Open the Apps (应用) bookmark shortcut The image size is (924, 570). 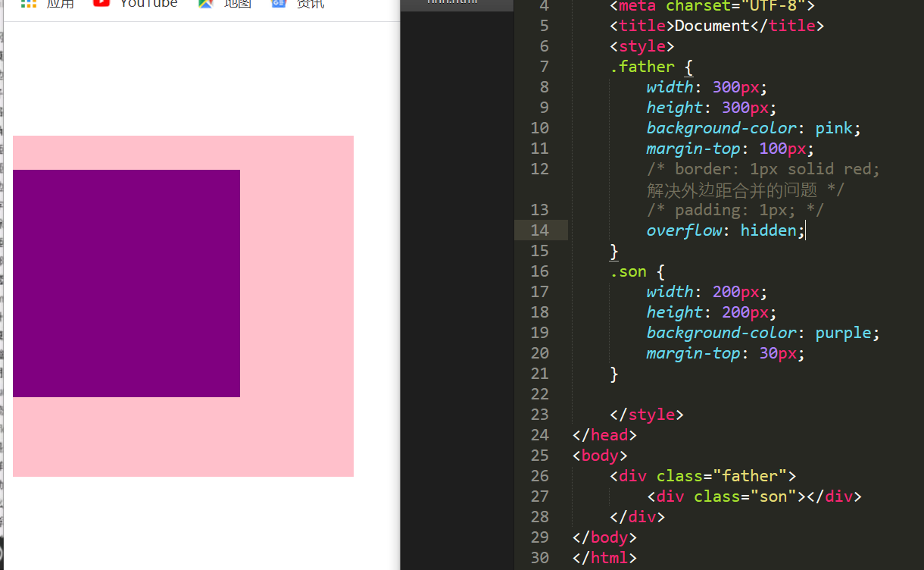point(47,4)
